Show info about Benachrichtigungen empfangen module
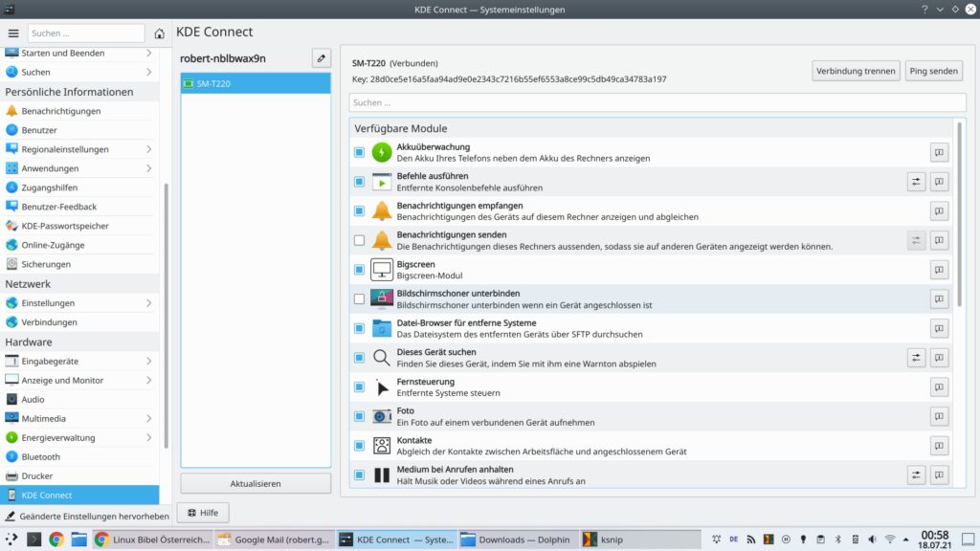Viewport: 980px width, 551px height. click(x=939, y=211)
